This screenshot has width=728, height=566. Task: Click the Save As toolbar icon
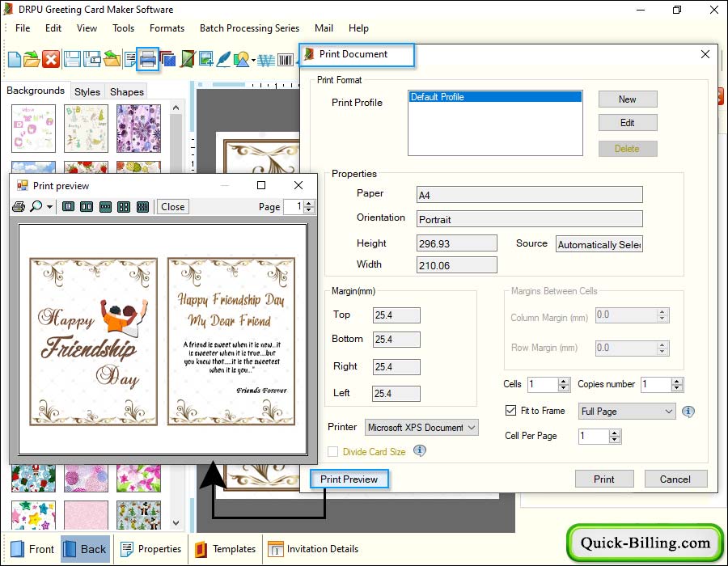(x=92, y=59)
